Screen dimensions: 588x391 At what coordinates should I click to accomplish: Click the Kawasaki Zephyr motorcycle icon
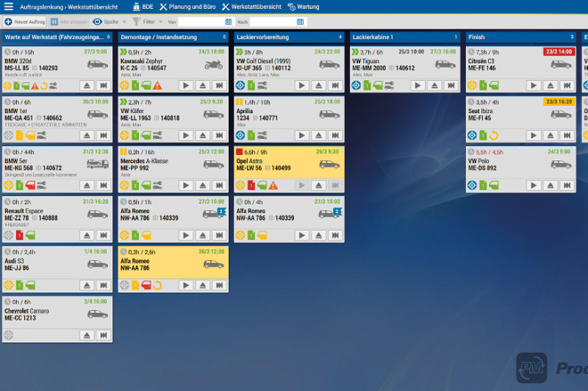click(x=213, y=65)
